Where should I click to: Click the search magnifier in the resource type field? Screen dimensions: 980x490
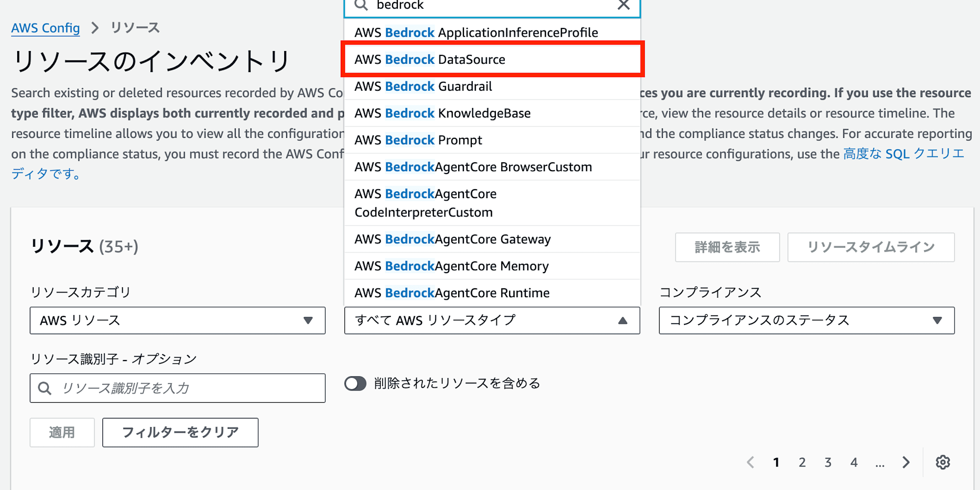tap(361, 5)
